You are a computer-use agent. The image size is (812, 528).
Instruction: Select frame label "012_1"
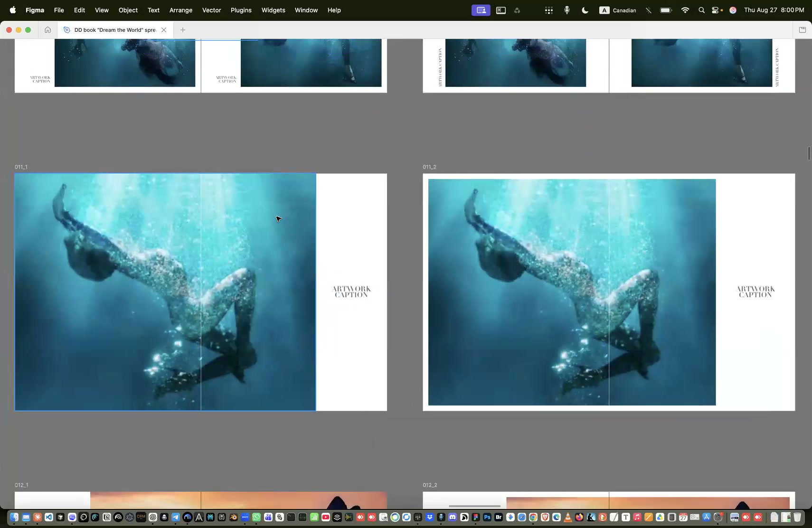pos(21,485)
